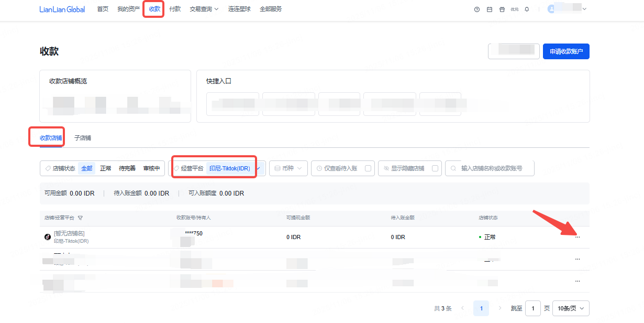Tick the 仅查看待入账 checkbox
Screen dimensions: 644x323
[368, 168]
